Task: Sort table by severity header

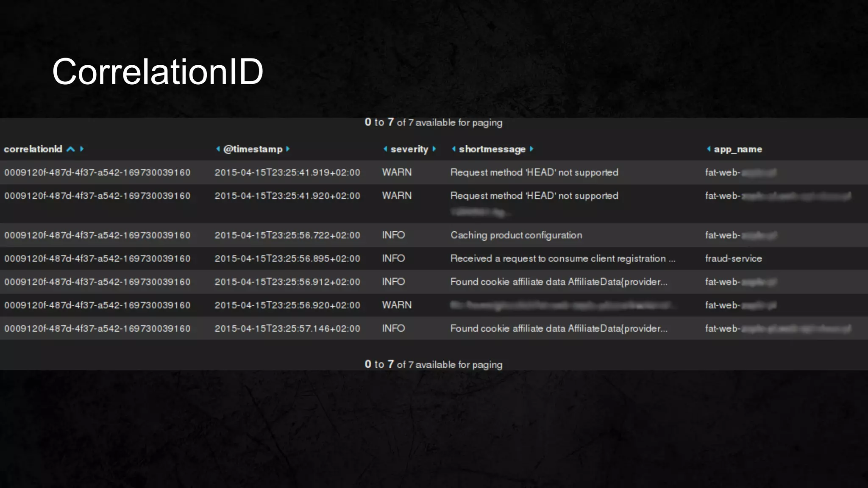Action: point(409,149)
